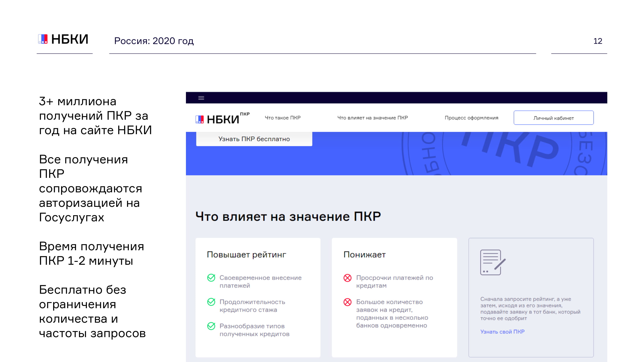
Task: Click the Сначала запросите рейтинг paragraph
Action: click(x=530, y=308)
